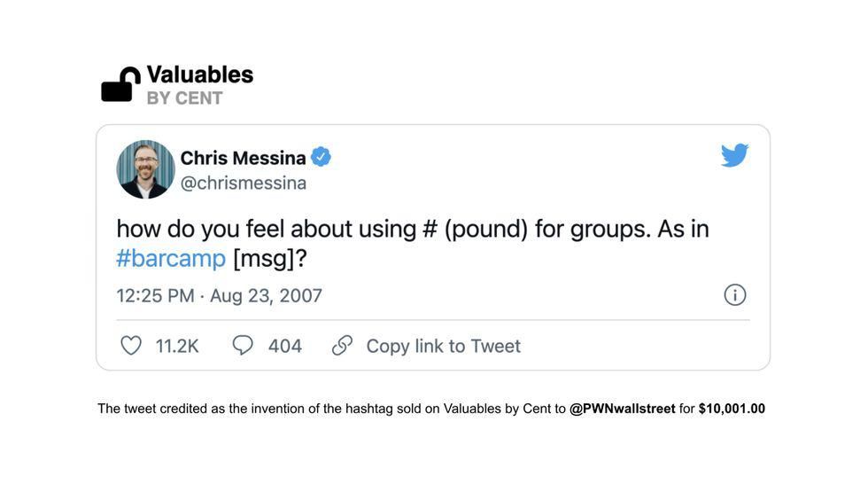Click the tweet body text
This screenshot has height=484, width=868.
coord(413,244)
